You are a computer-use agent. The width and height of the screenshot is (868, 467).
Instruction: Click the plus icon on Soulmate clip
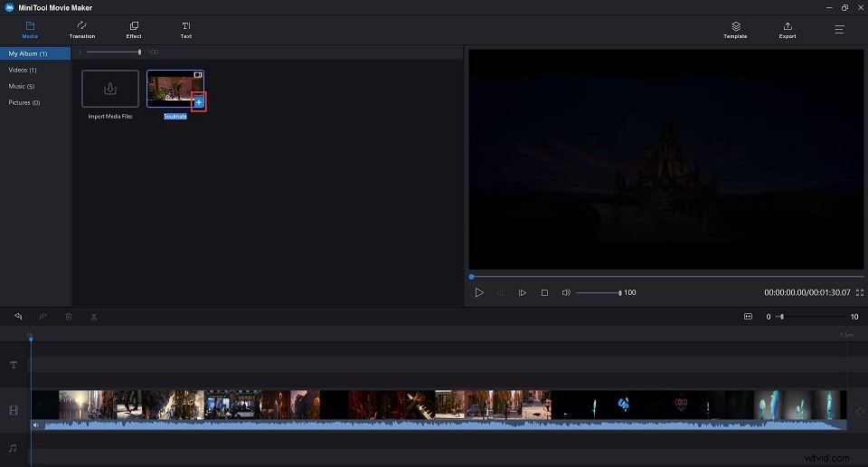pyautogui.click(x=199, y=102)
